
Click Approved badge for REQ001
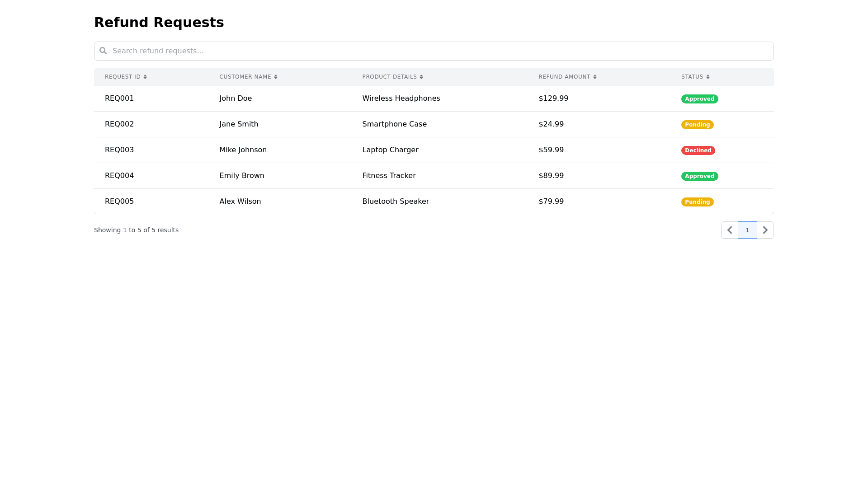point(699,99)
